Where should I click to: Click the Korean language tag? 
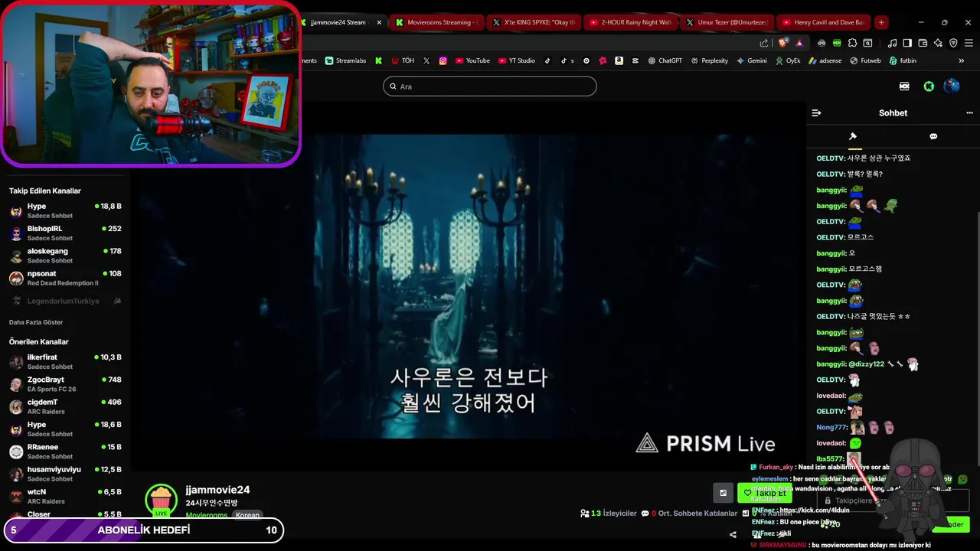pyautogui.click(x=247, y=515)
